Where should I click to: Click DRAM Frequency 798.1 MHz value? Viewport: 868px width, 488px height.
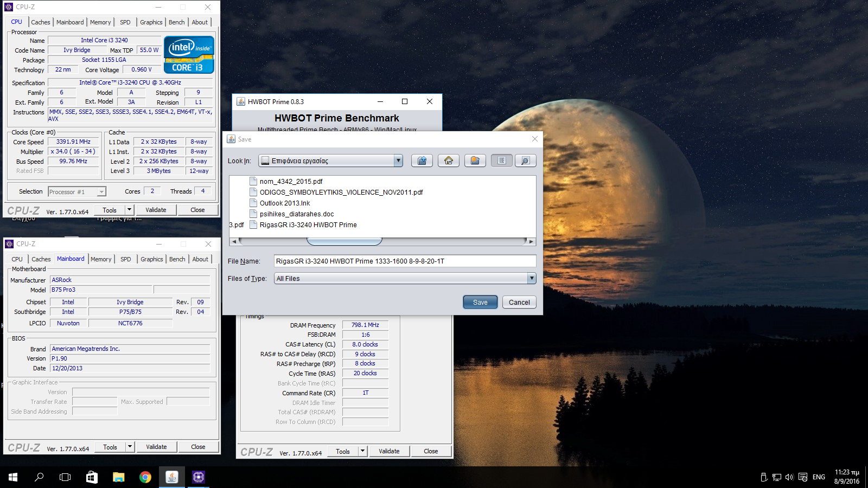pyautogui.click(x=365, y=325)
